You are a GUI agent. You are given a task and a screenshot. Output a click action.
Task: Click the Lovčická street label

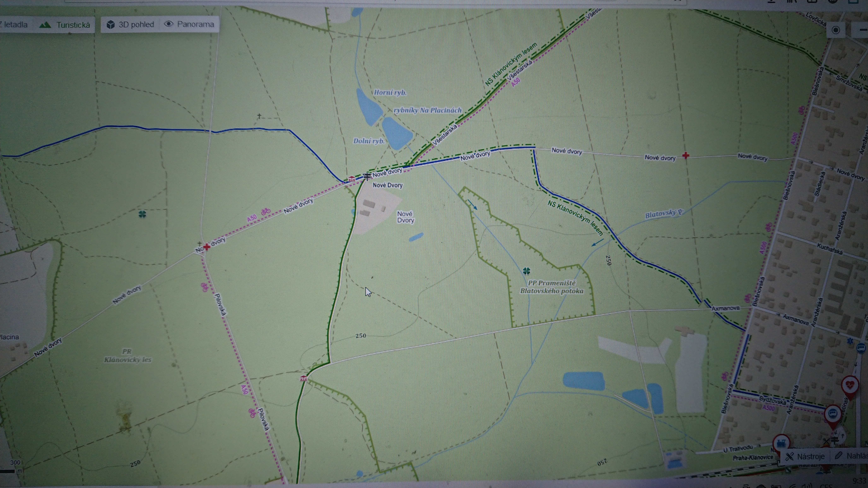pyautogui.click(x=816, y=19)
